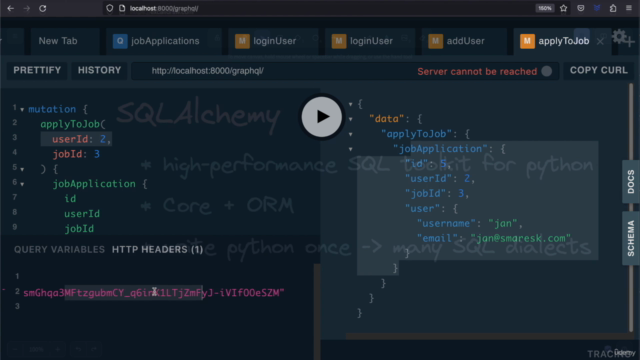Close the applyToJob tab
Viewport: 640px width, 360px height.
point(600,41)
